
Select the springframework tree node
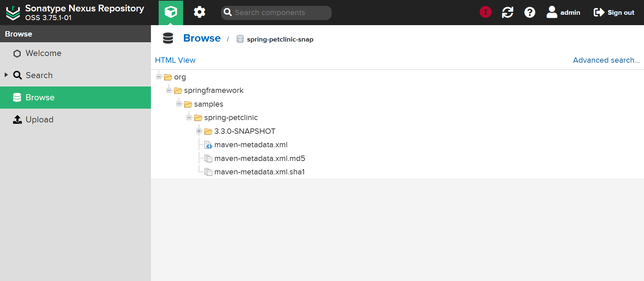click(x=214, y=91)
